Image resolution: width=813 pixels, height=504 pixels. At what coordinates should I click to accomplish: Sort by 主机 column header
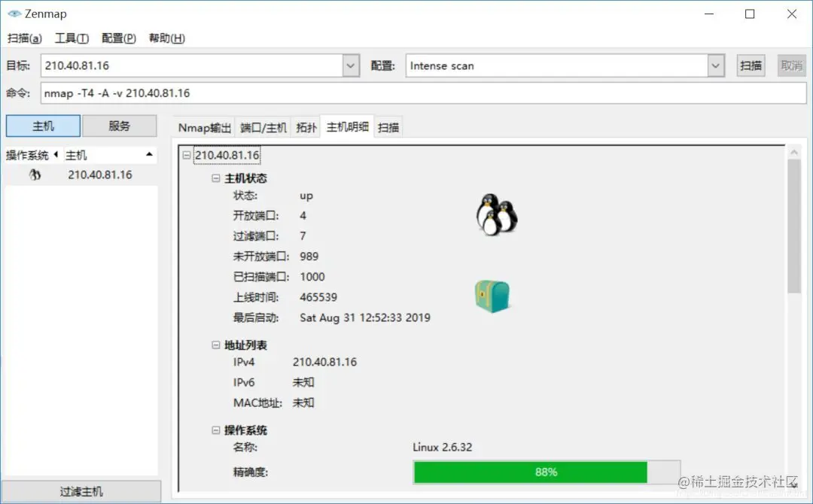tap(109, 155)
